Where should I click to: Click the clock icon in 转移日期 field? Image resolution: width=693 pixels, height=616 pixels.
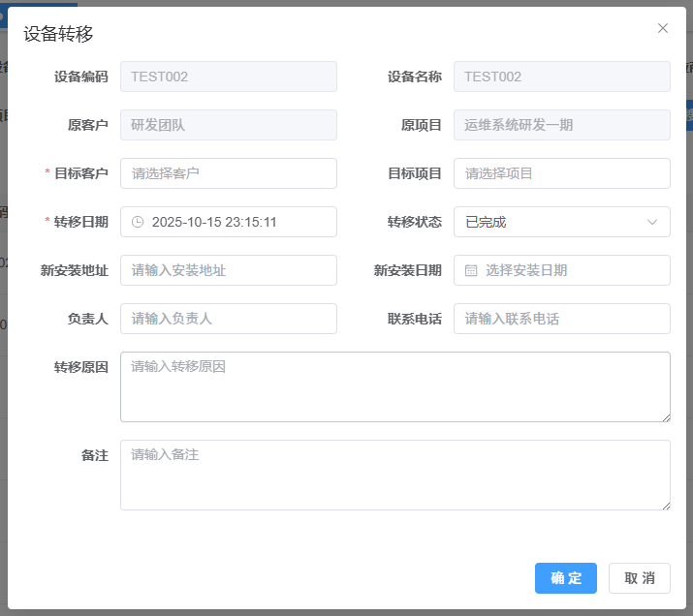click(138, 222)
